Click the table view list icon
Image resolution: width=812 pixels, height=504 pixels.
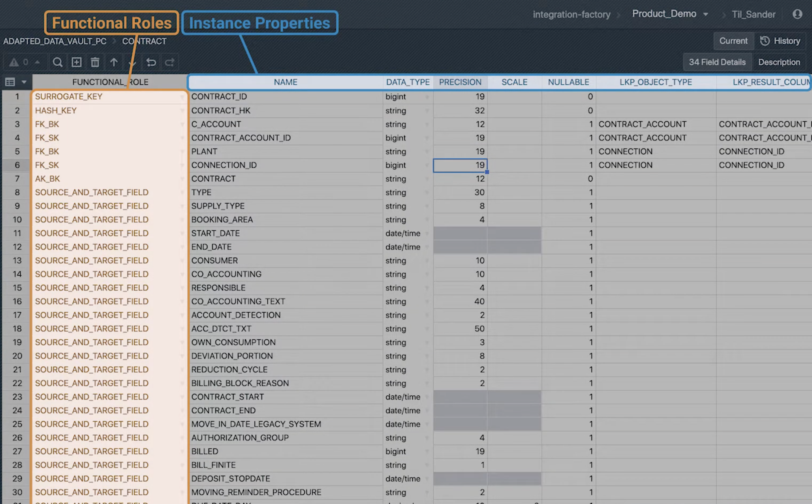pos(10,82)
